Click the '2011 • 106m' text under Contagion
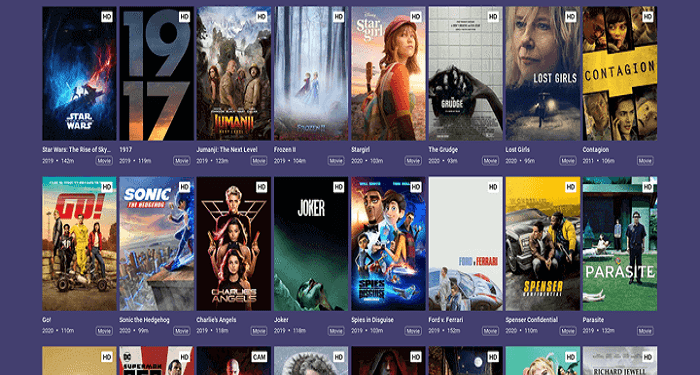The image size is (700, 375). click(599, 161)
